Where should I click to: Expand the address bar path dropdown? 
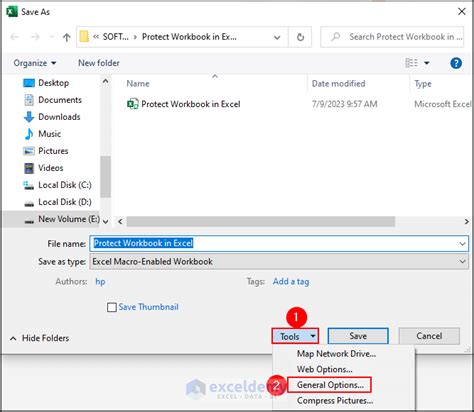(x=277, y=37)
